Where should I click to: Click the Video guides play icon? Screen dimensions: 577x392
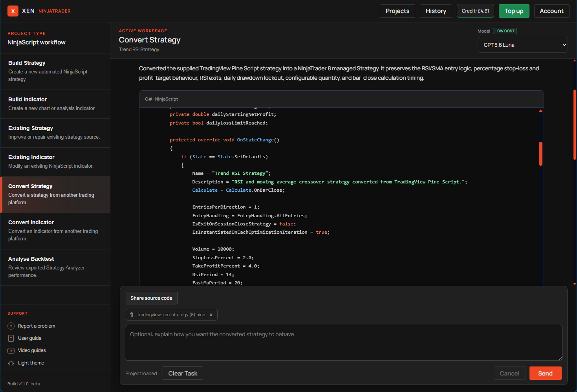tap(11, 350)
